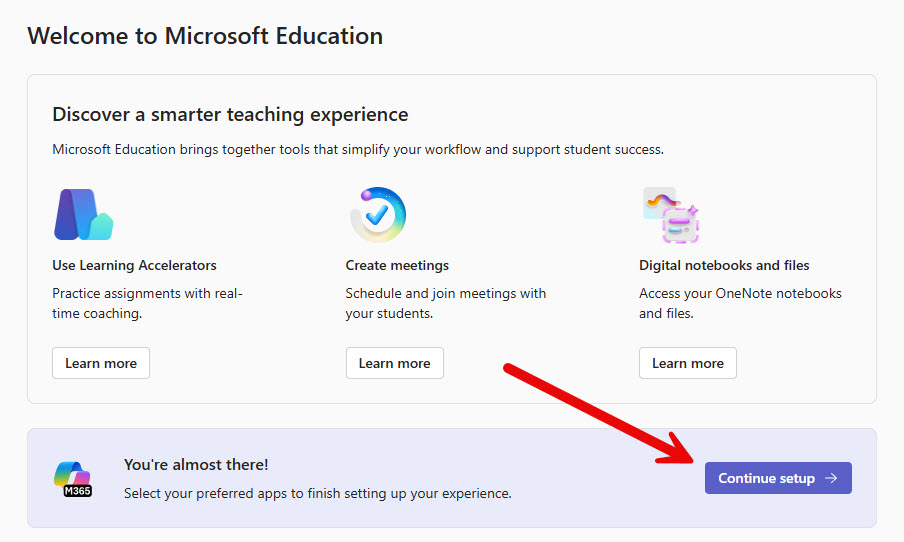Click the Microsoft Education brings together tools sentence
The width and height of the screenshot is (904, 542).
(357, 149)
